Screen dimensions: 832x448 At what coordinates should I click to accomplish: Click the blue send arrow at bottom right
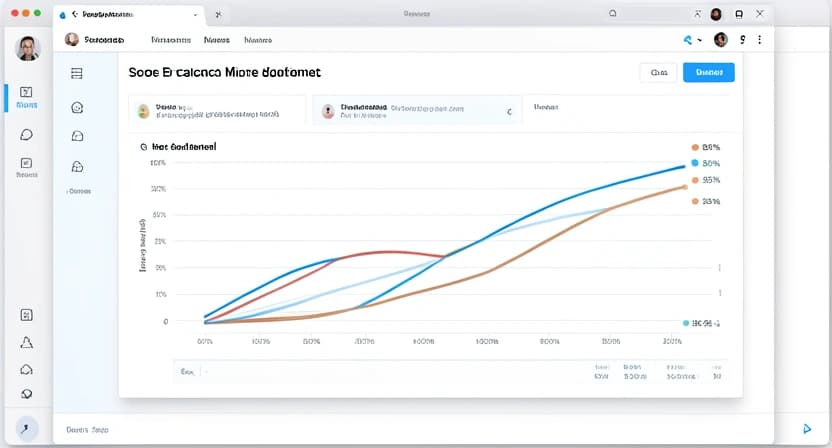807,428
